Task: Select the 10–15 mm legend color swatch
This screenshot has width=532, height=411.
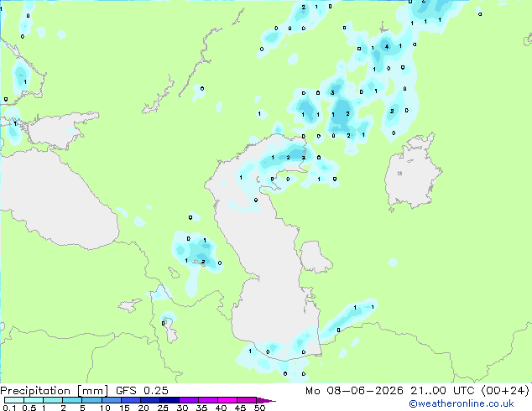Action: click(112, 400)
